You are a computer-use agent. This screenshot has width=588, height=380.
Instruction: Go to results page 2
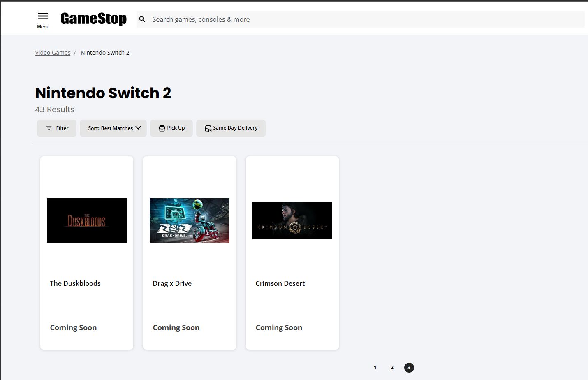click(x=392, y=368)
